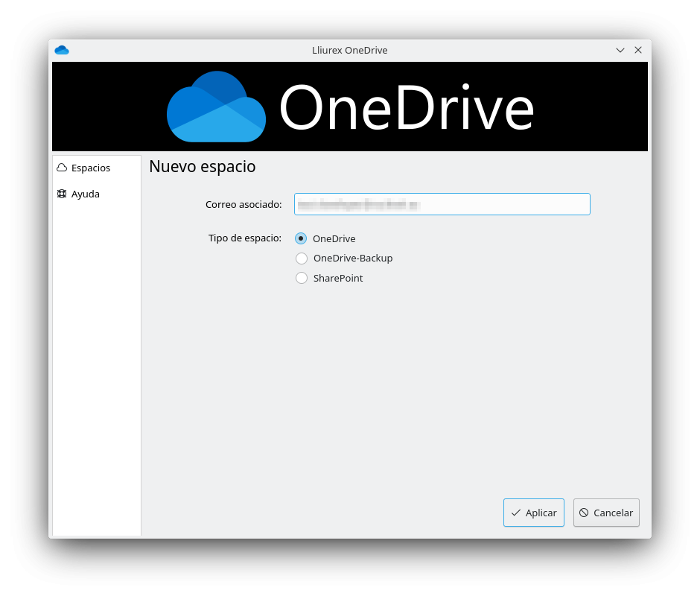Click inside the Correo asociado text field
Viewport: 700px width, 596px height.
coord(442,204)
